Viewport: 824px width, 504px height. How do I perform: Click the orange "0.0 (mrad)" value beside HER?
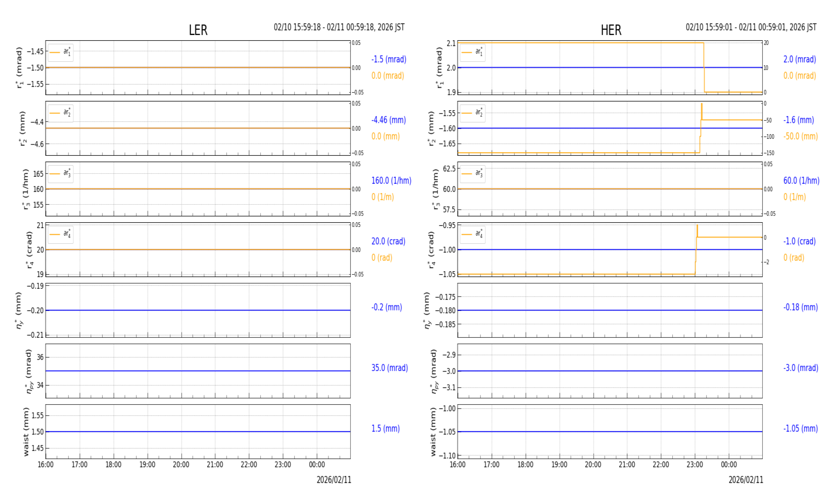[x=799, y=76]
